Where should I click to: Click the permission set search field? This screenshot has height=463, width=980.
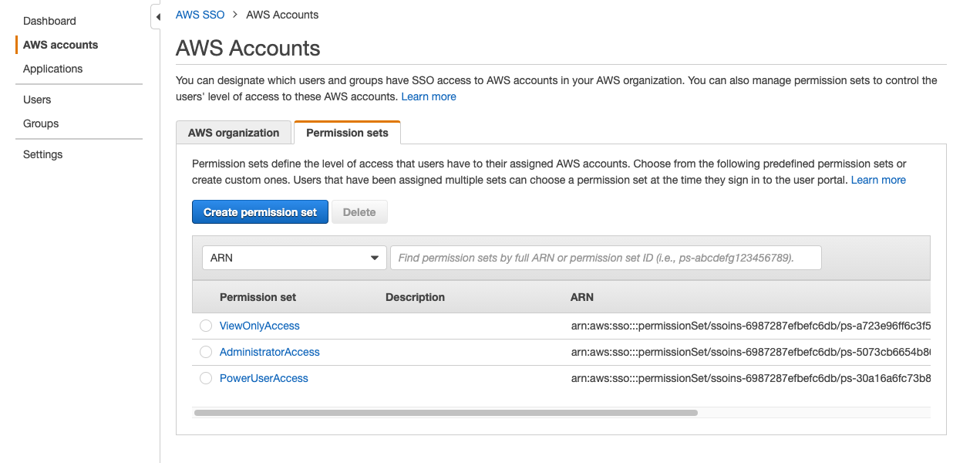tap(605, 257)
